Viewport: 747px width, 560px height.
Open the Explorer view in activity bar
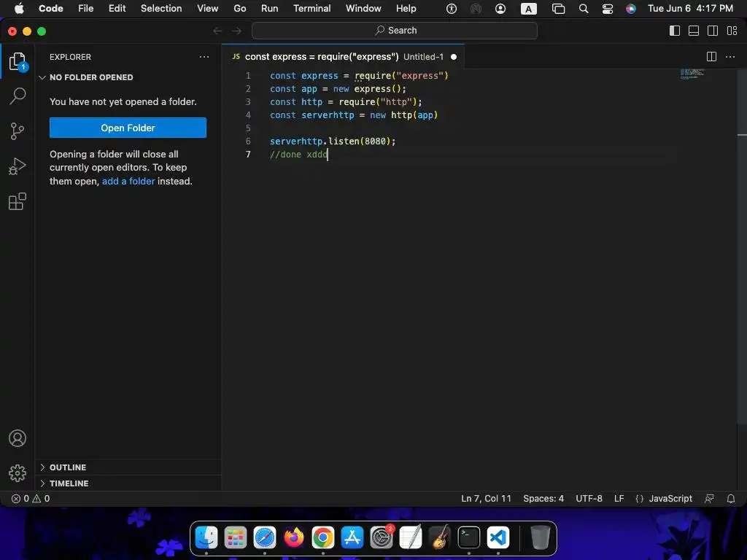tap(18, 61)
